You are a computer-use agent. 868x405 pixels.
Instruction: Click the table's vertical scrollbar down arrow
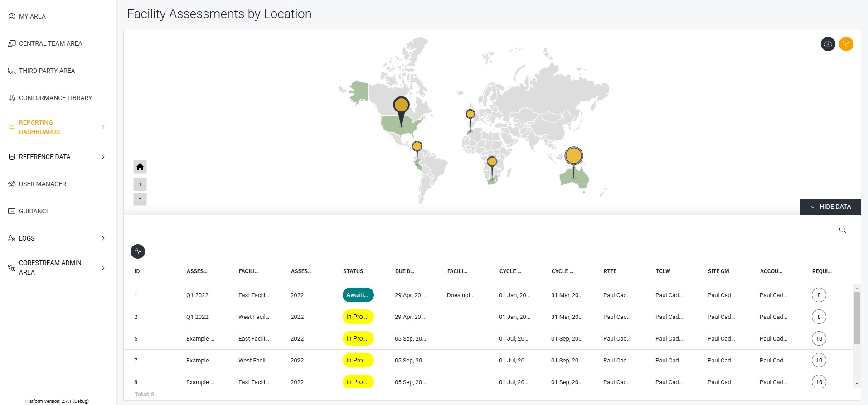point(857,384)
